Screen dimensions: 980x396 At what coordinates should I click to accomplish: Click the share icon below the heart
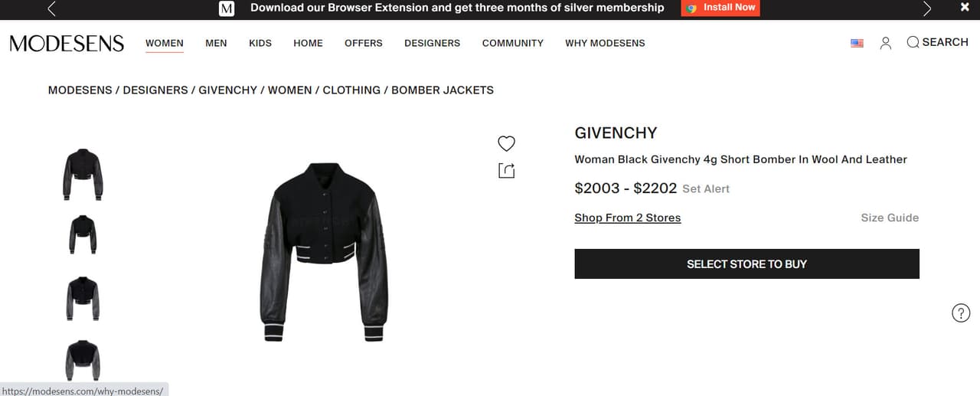point(506,171)
